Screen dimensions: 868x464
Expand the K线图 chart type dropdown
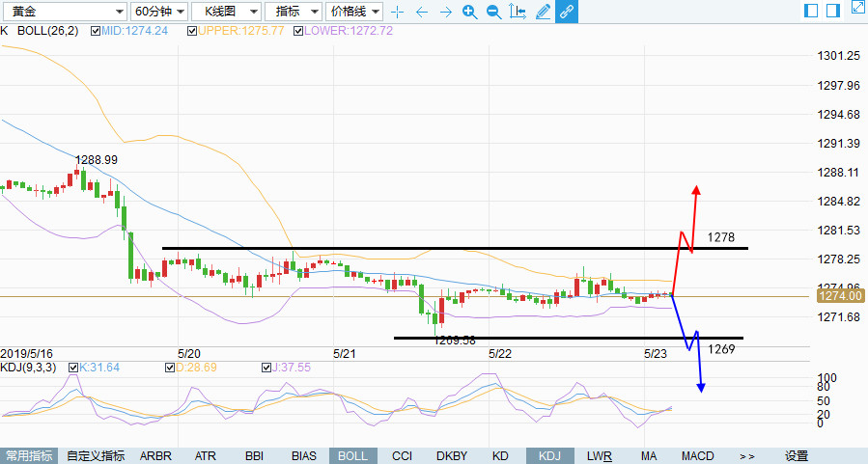pos(226,12)
